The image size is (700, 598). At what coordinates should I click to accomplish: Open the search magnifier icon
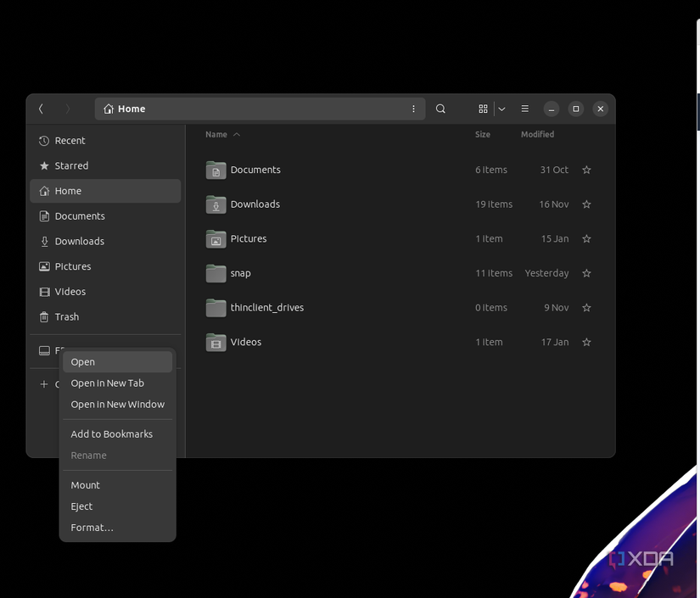click(440, 109)
